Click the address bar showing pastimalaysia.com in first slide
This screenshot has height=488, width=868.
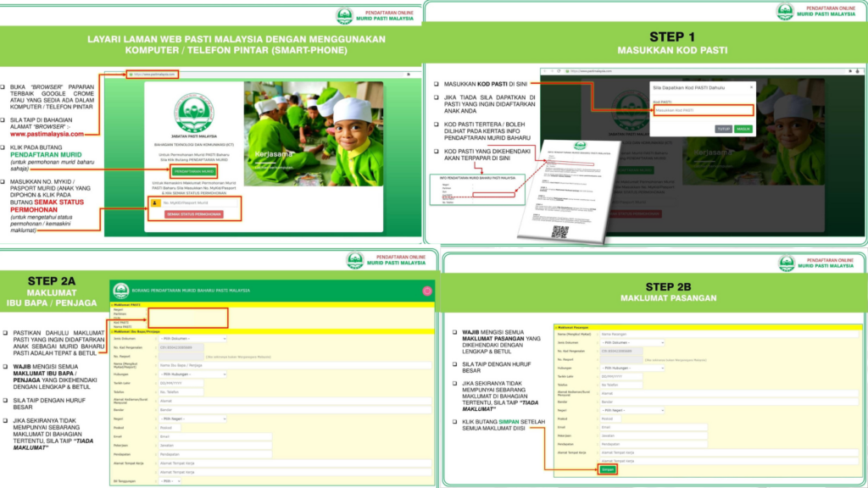tap(154, 75)
